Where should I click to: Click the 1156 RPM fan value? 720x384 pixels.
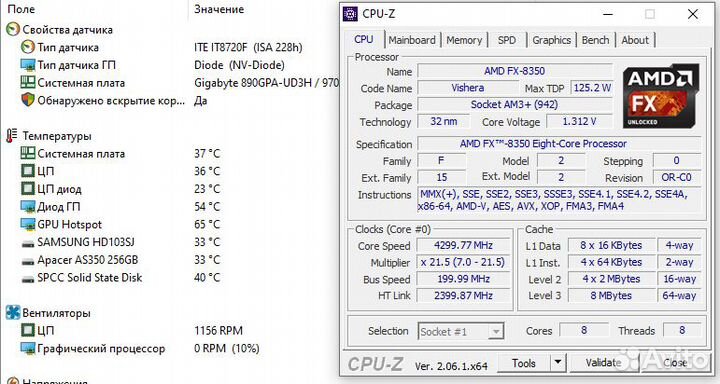pos(219,331)
